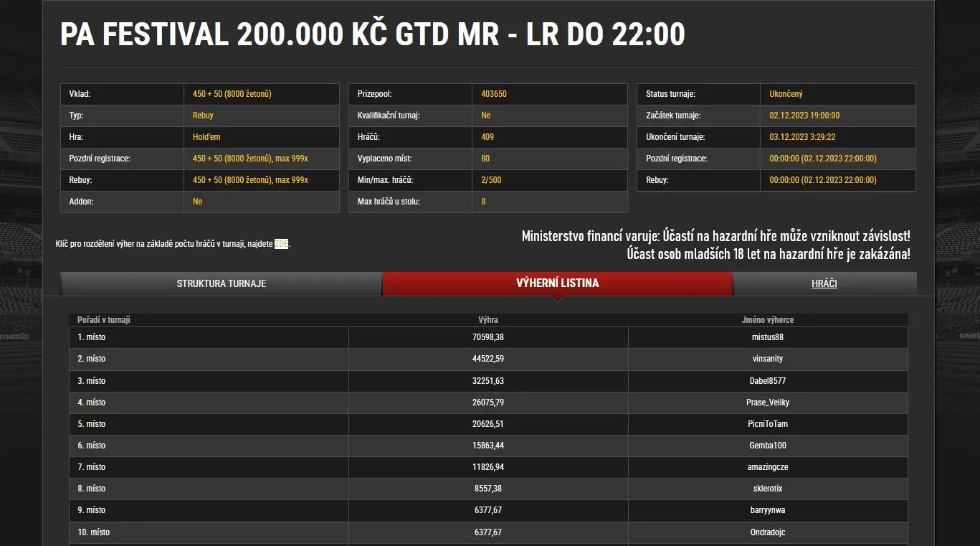Select the 1. místo row

pos(91,337)
